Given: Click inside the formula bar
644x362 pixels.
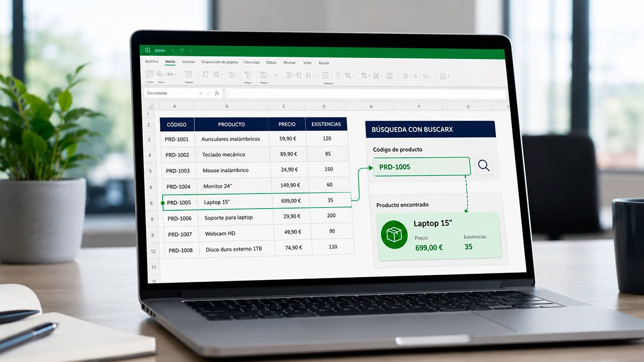Looking at the screenshot, I should (x=365, y=94).
